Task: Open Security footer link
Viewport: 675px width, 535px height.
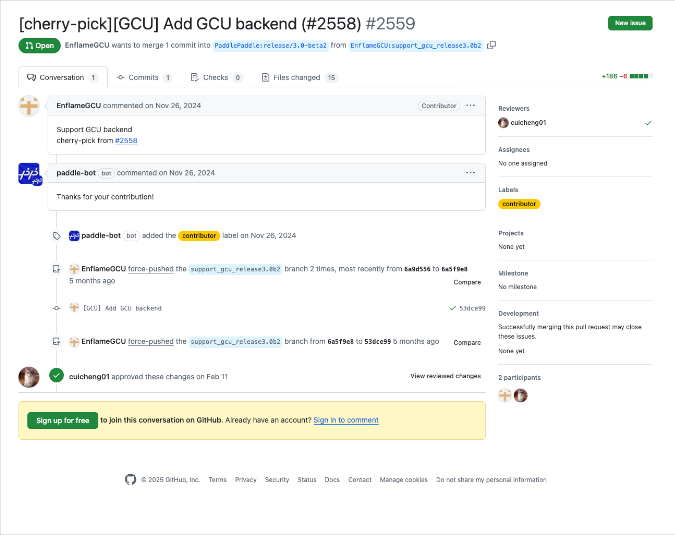Action: (x=277, y=480)
